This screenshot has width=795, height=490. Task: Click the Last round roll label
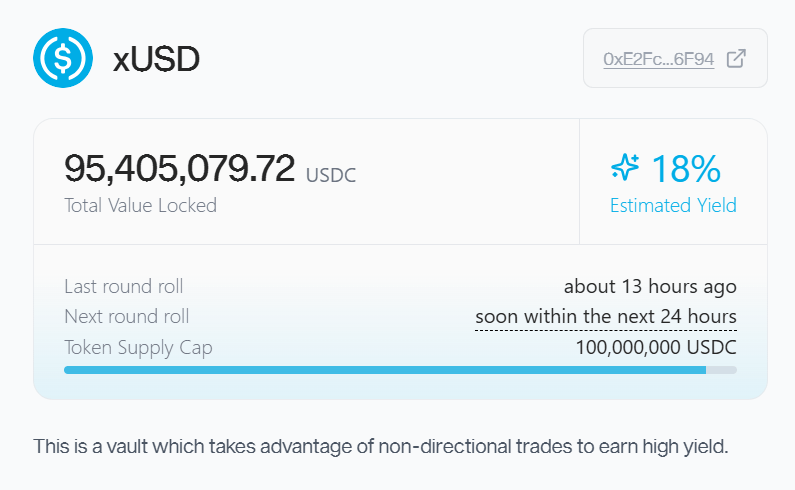pyautogui.click(x=123, y=287)
